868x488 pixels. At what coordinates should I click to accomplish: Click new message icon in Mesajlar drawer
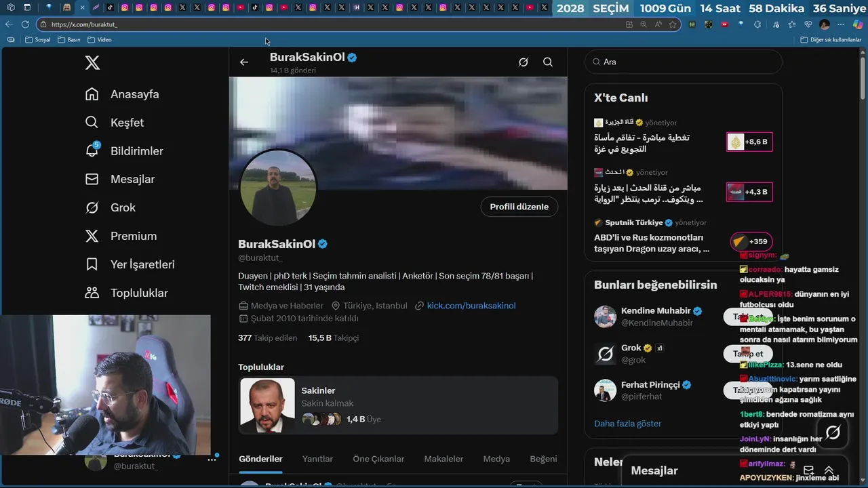tap(808, 470)
